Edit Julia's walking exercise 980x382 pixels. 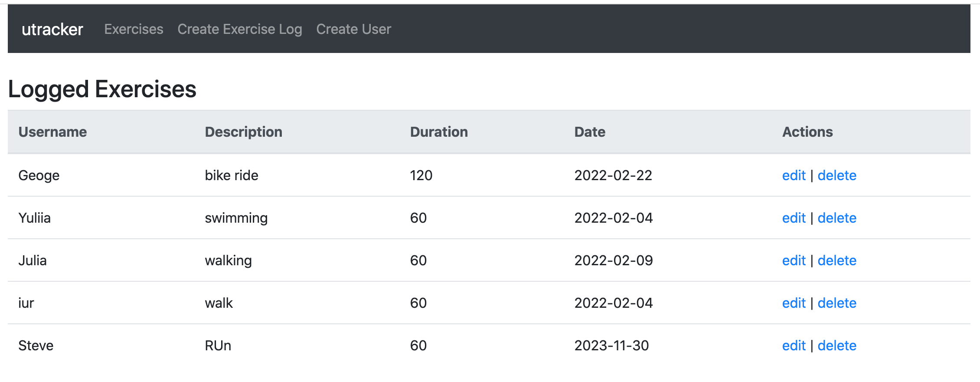tap(794, 260)
